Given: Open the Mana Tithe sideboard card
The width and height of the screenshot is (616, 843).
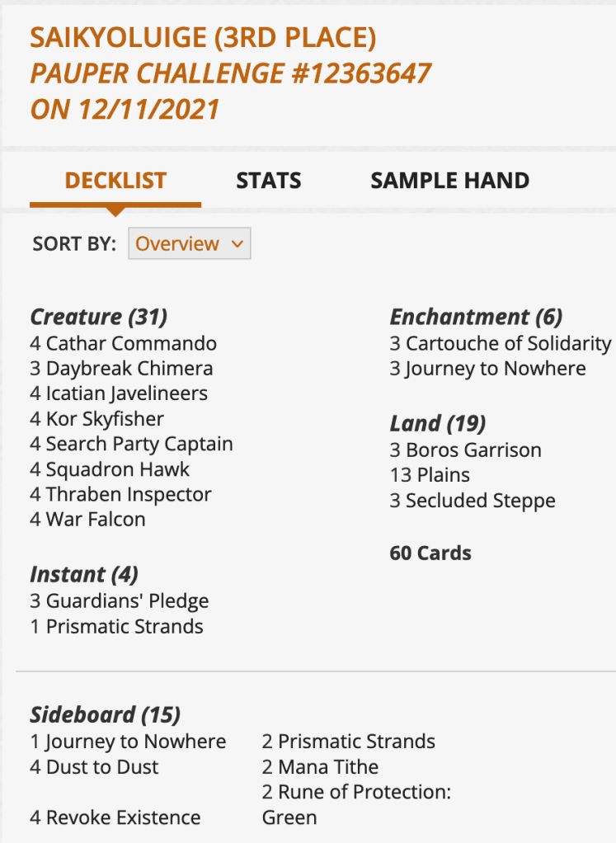Looking at the screenshot, I should coord(328,767).
